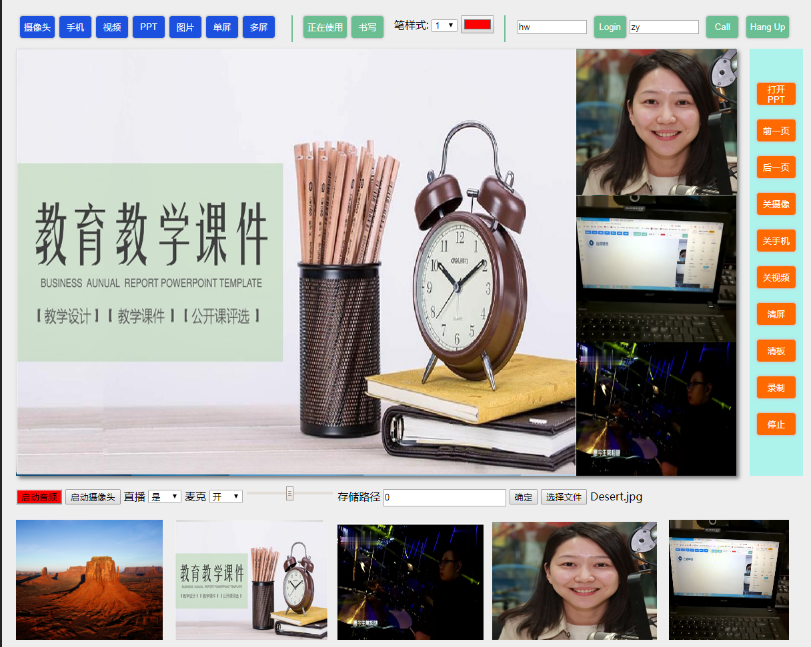Expand the 麦克 microphone dropdown
The image size is (811, 647).
(226, 496)
